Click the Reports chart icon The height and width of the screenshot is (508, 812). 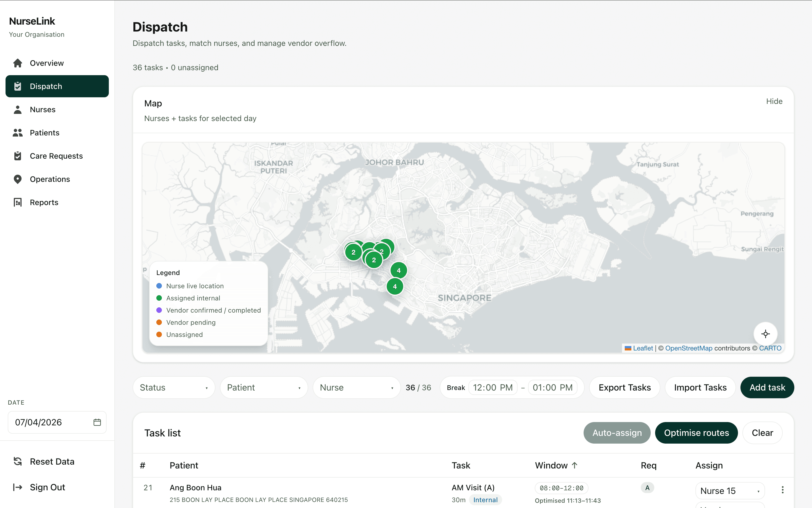[x=17, y=202]
